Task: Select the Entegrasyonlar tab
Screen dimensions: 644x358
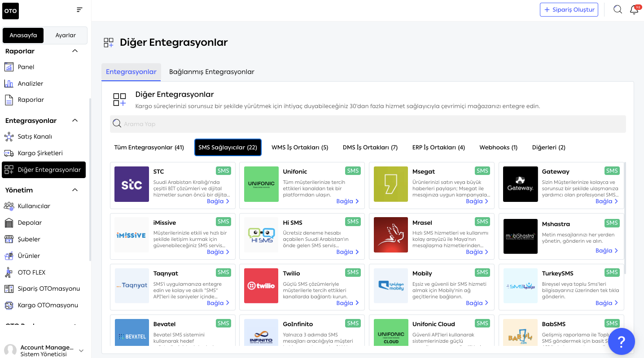Action: click(131, 72)
